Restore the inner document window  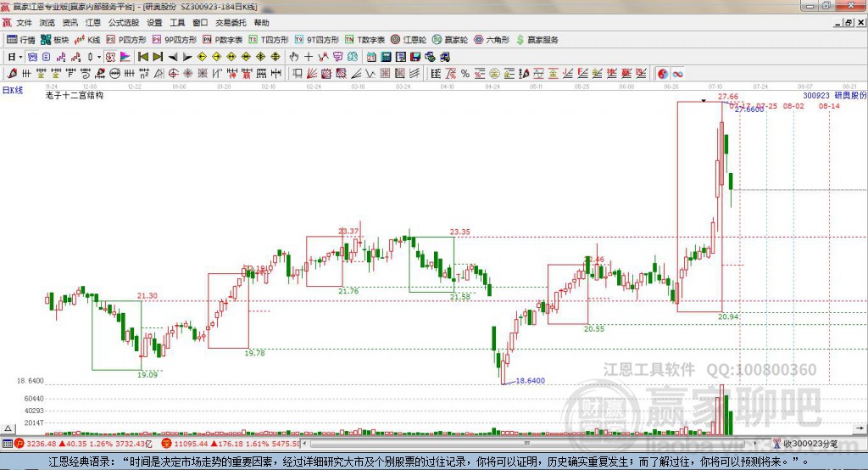849,23
